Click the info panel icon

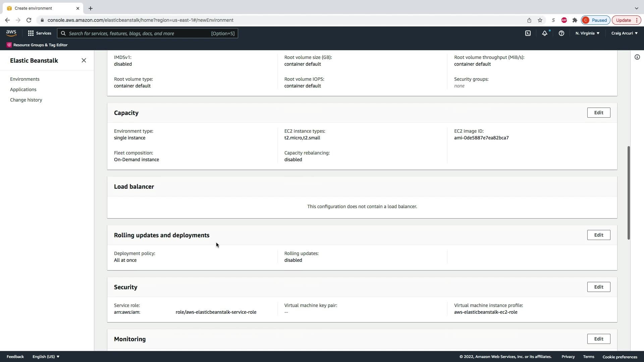(637, 57)
